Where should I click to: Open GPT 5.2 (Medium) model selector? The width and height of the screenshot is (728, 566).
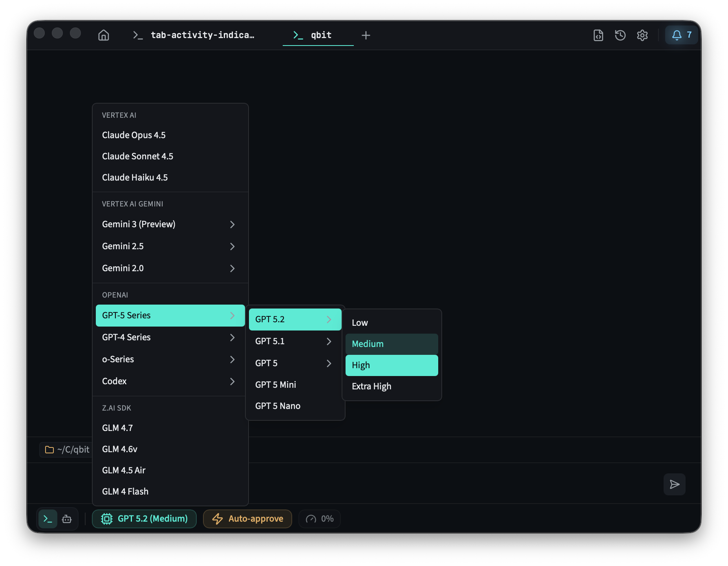(x=144, y=519)
